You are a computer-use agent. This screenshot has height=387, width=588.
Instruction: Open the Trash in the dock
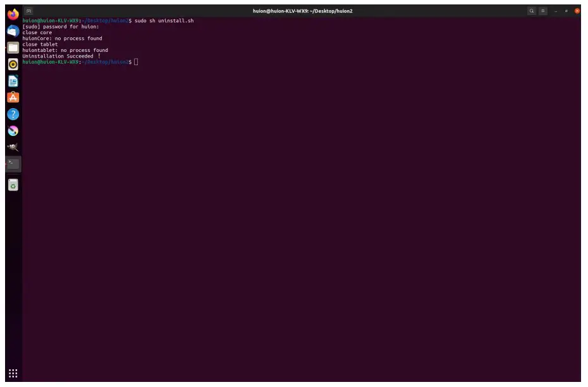pyautogui.click(x=13, y=185)
